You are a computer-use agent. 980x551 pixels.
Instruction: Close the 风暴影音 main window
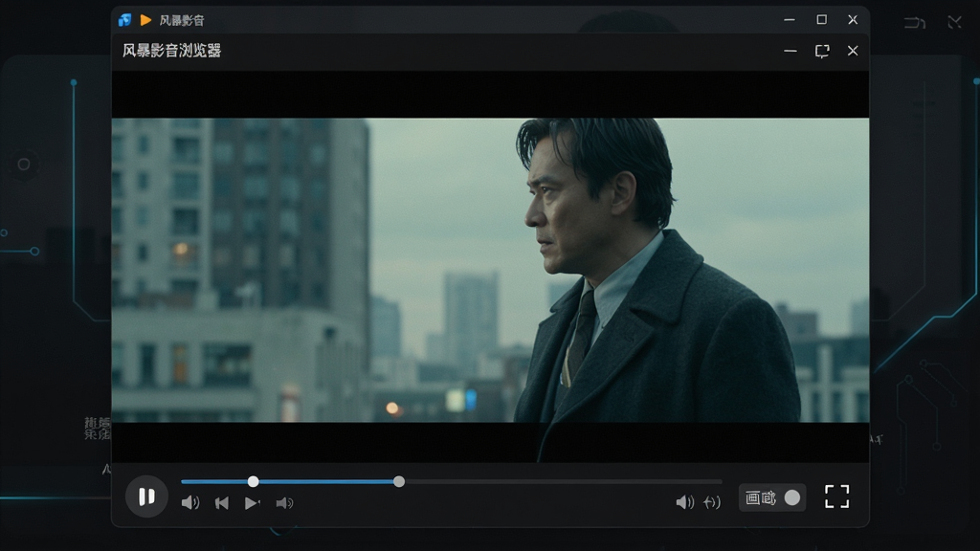tap(853, 19)
